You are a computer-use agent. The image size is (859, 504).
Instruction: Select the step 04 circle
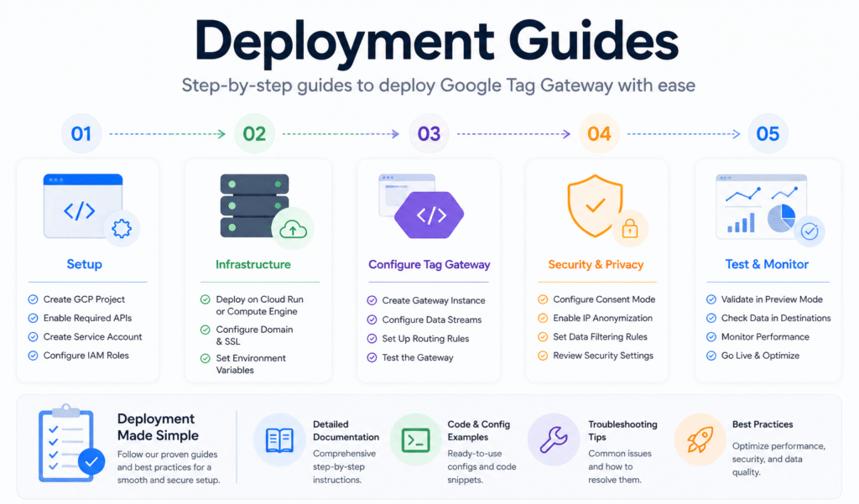599,133
